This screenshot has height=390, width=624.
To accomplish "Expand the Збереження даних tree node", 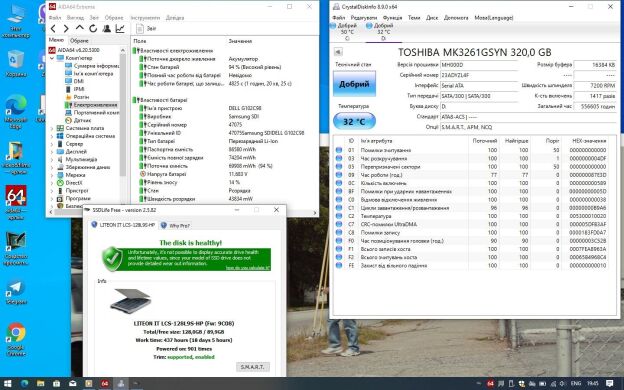I will click(52, 167).
